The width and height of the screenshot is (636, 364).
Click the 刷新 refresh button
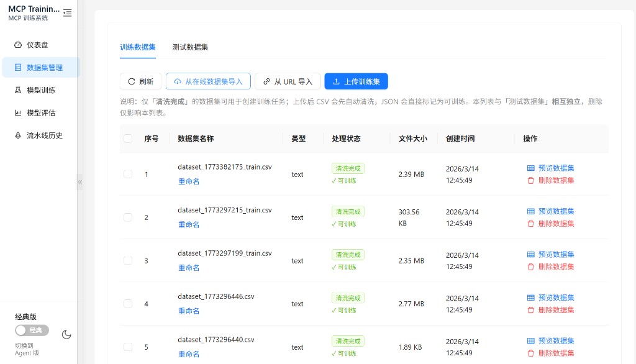140,81
